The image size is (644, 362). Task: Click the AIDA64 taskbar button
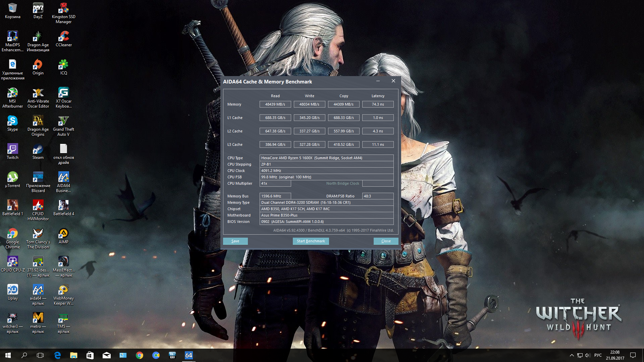coord(189,355)
